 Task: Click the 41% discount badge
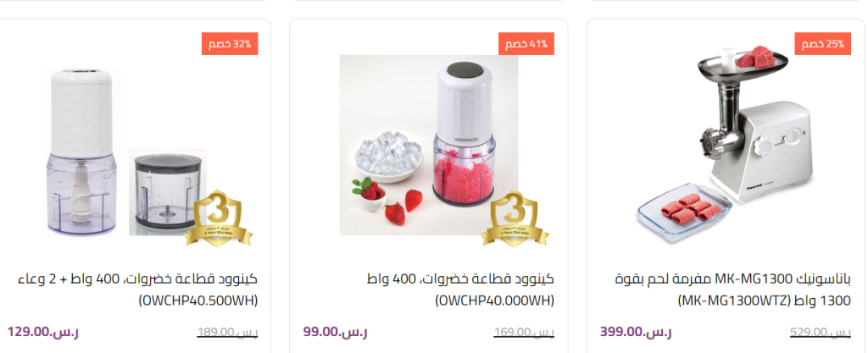click(x=526, y=44)
